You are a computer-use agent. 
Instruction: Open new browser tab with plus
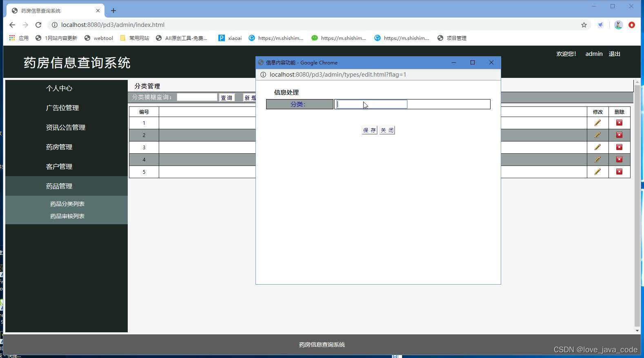point(113,11)
